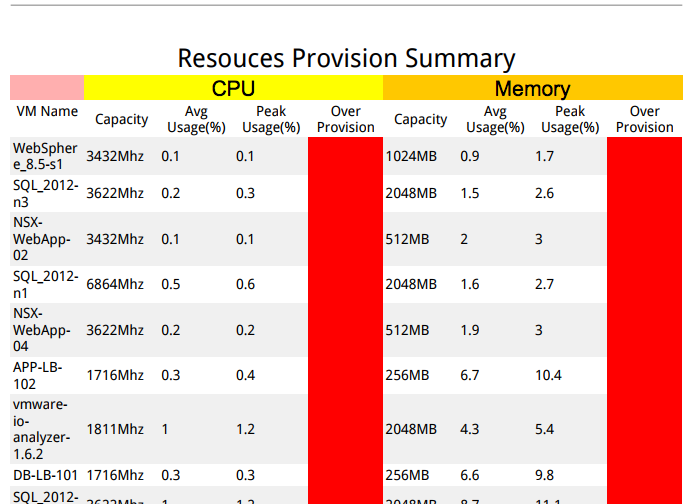This screenshot has height=504, width=688.
Task: Select the orange Memory header cell
Action: pyautogui.click(x=532, y=88)
